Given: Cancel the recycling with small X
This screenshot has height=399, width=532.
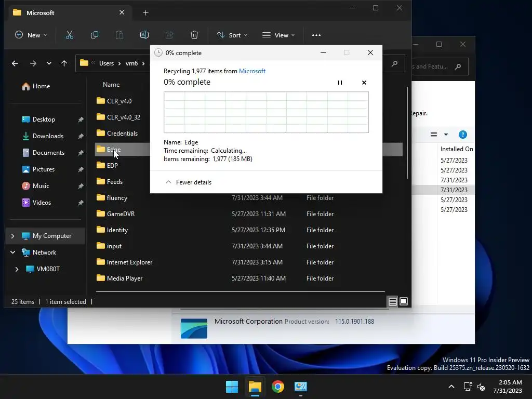Looking at the screenshot, I should point(364,83).
